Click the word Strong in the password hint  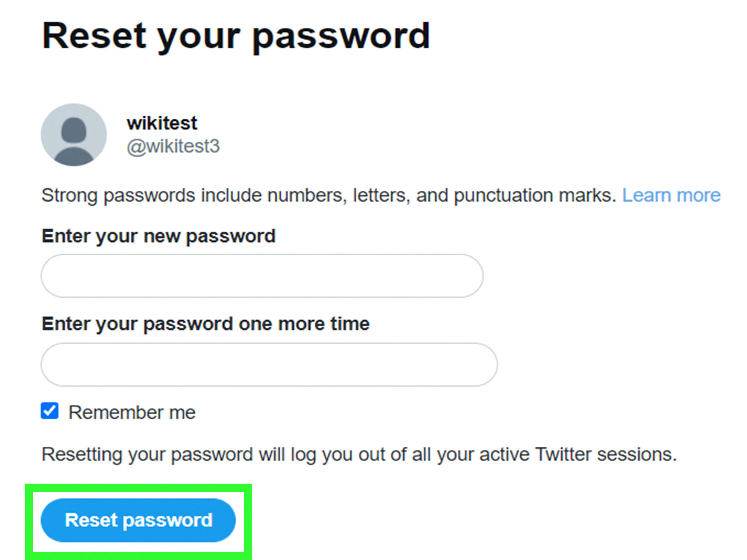69,195
